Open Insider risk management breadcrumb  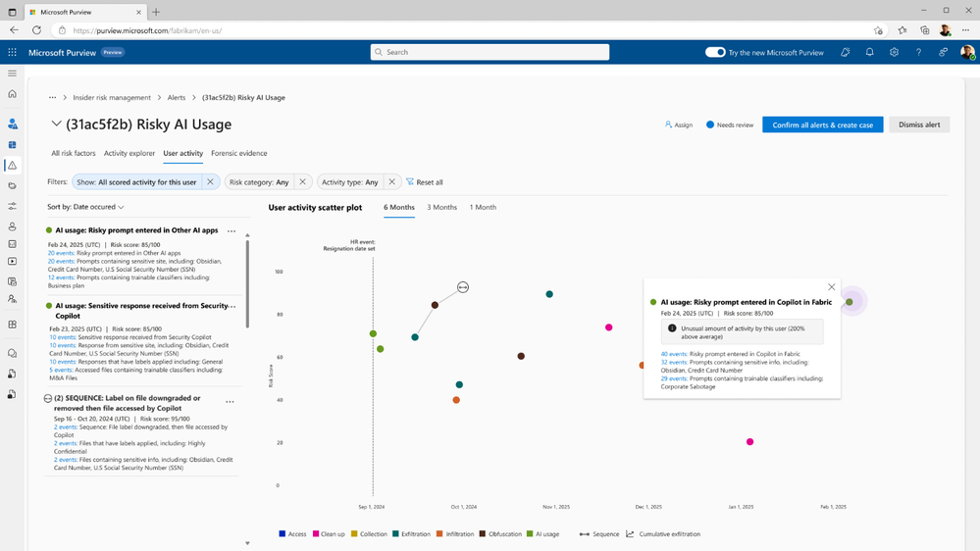(x=112, y=97)
